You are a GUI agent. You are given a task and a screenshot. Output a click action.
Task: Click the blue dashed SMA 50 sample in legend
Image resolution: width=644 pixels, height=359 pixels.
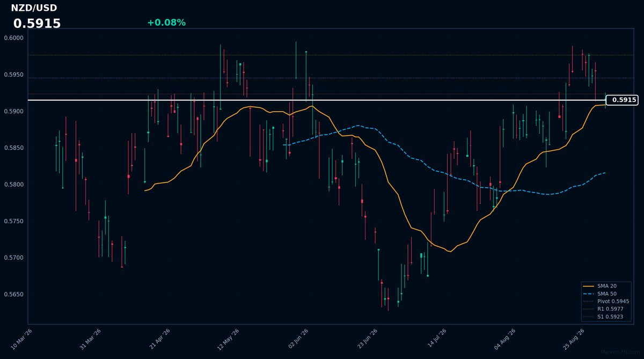pyautogui.click(x=589, y=294)
